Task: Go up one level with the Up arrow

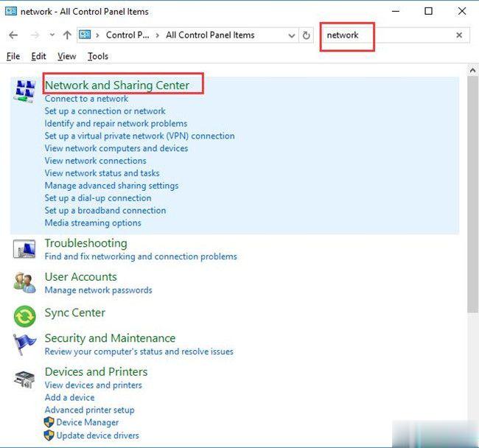Action: [x=67, y=35]
